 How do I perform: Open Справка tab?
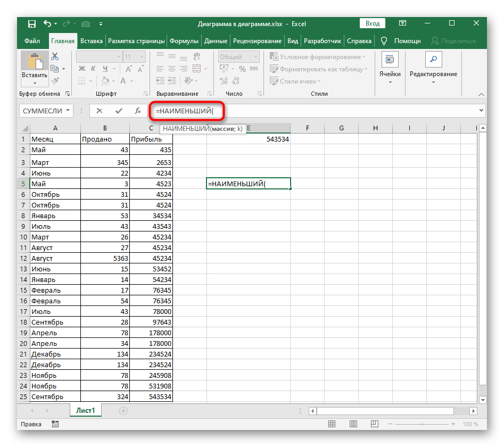[359, 41]
